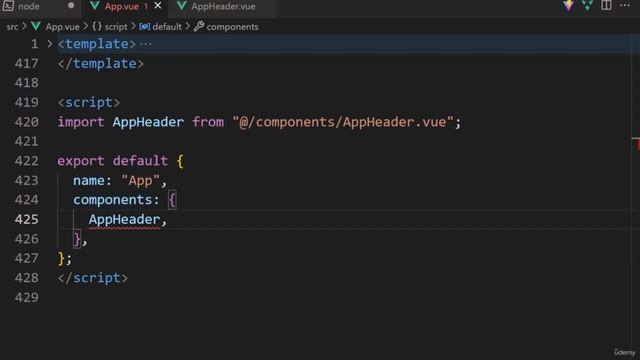640x360 pixels.
Task: Click the from keyword on line 420
Action: click(208, 122)
